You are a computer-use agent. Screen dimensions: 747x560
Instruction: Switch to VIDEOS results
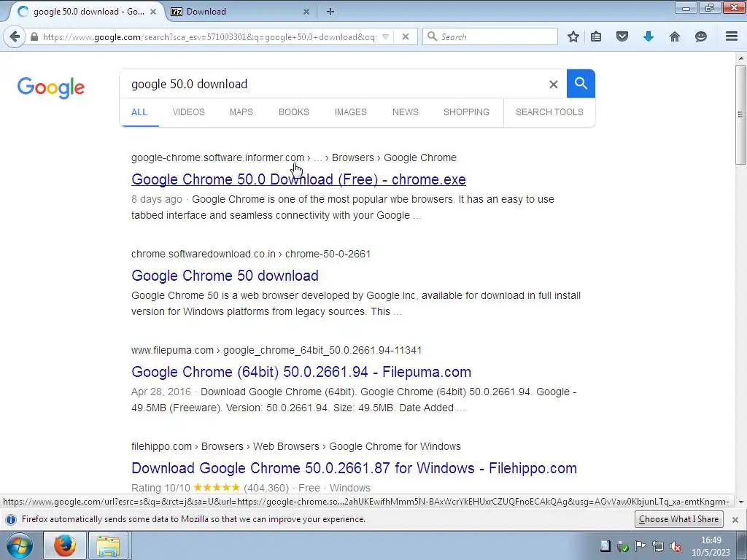(x=189, y=112)
